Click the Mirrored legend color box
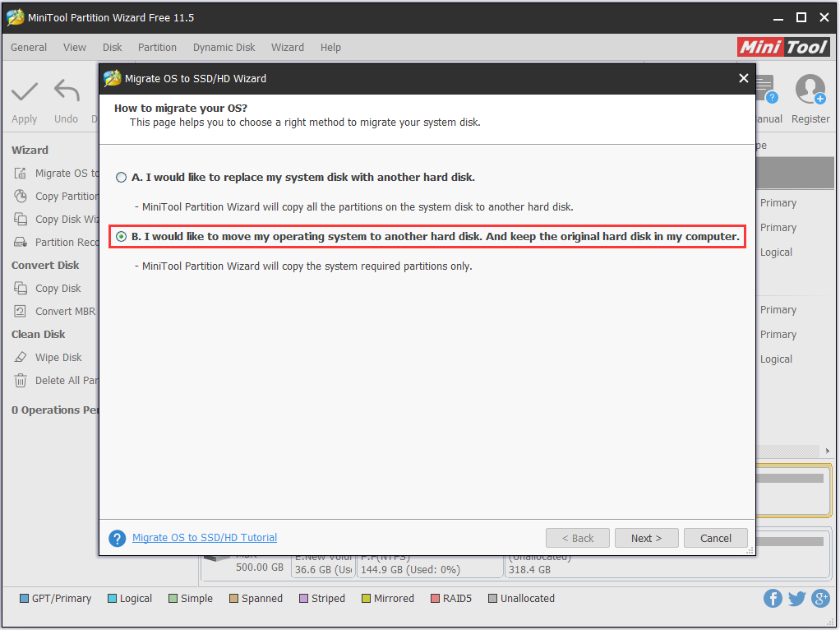This screenshot has height=630, width=840. point(366,599)
